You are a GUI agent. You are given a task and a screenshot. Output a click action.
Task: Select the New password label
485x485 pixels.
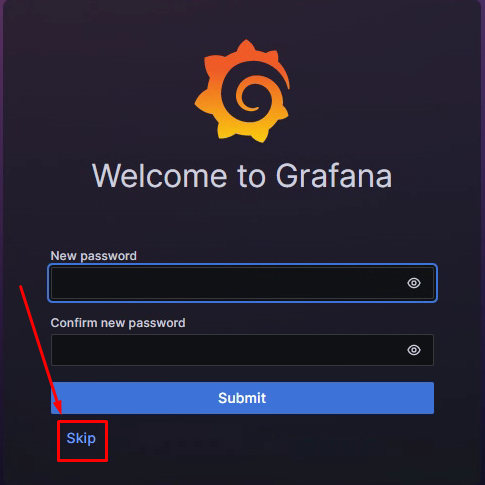click(94, 256)
